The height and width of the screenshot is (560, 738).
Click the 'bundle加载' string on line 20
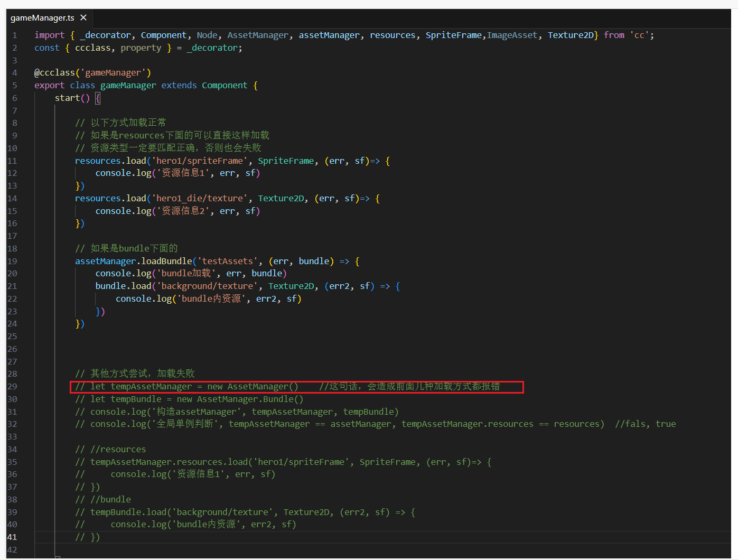(x=186, y=273)
